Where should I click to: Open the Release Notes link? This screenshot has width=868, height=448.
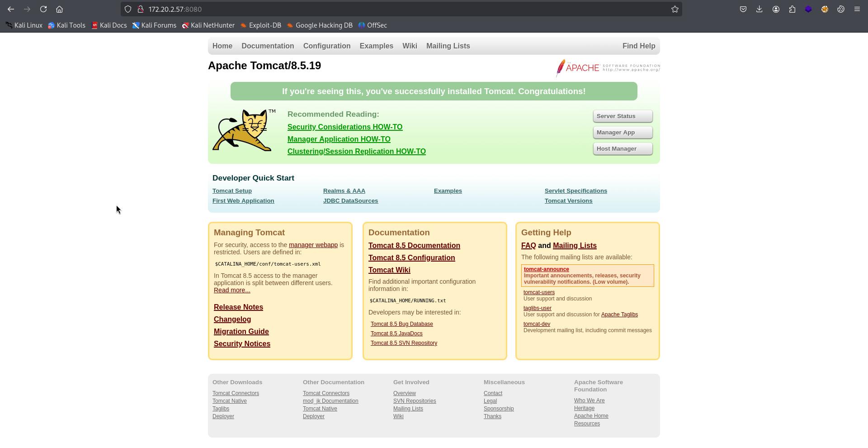238,307
